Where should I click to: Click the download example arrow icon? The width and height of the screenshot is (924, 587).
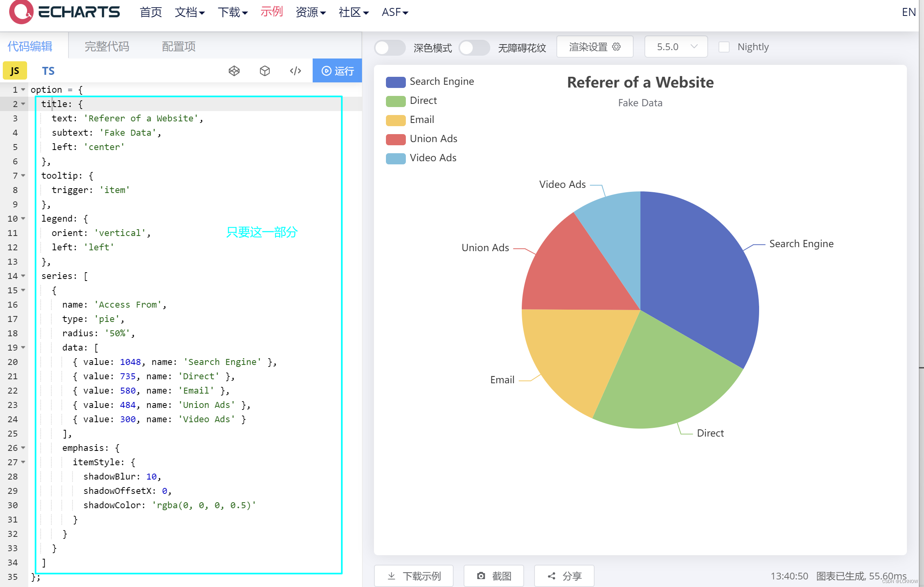pyautogui.click(x=392, y=576)
